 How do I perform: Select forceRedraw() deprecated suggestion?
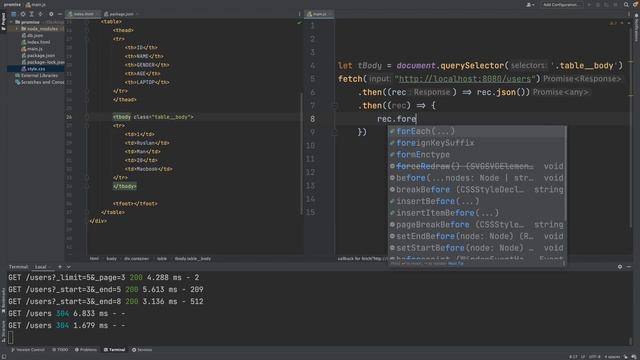pyautogui.click(x=476, y=166)
